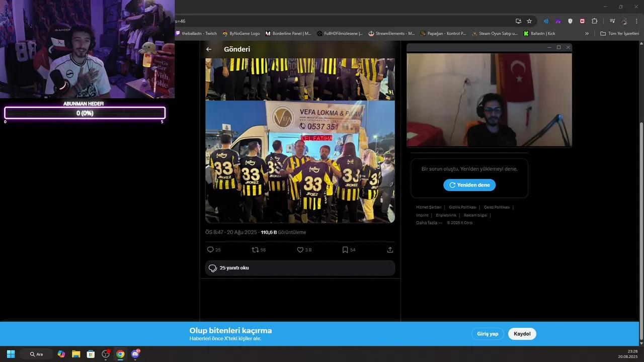The height and width of the screenshot is (362, 644).
Task: Open the Ballastn | Kick bookmark
Action: [540, 34]
